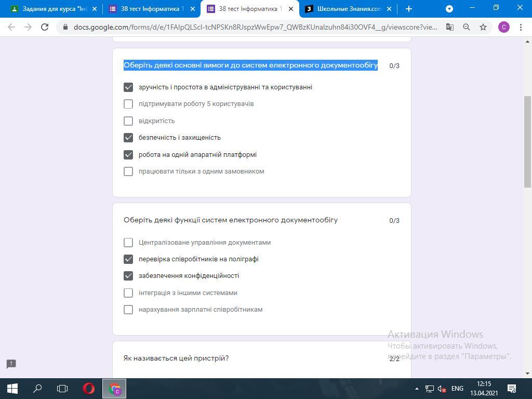Open the Windows Start menu
Image resolution: width=532 pixels, height=399 pixels.
pyautogui.click(x=12, y=389)
